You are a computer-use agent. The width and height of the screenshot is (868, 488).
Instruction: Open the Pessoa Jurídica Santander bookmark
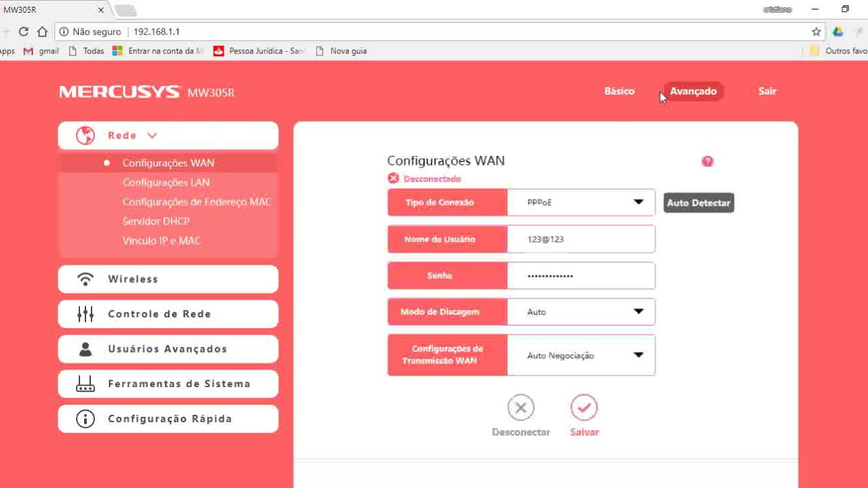click(260, 51)
